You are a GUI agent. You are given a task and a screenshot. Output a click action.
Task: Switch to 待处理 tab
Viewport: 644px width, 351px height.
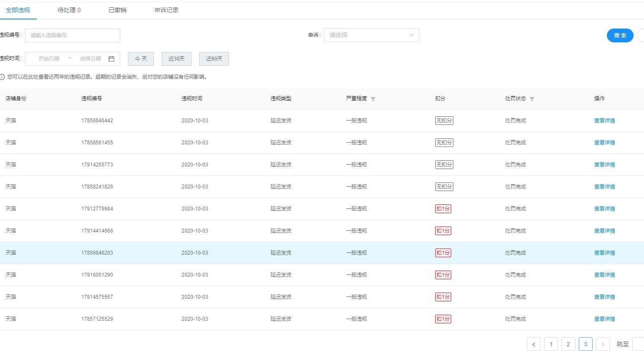[69, 10]
